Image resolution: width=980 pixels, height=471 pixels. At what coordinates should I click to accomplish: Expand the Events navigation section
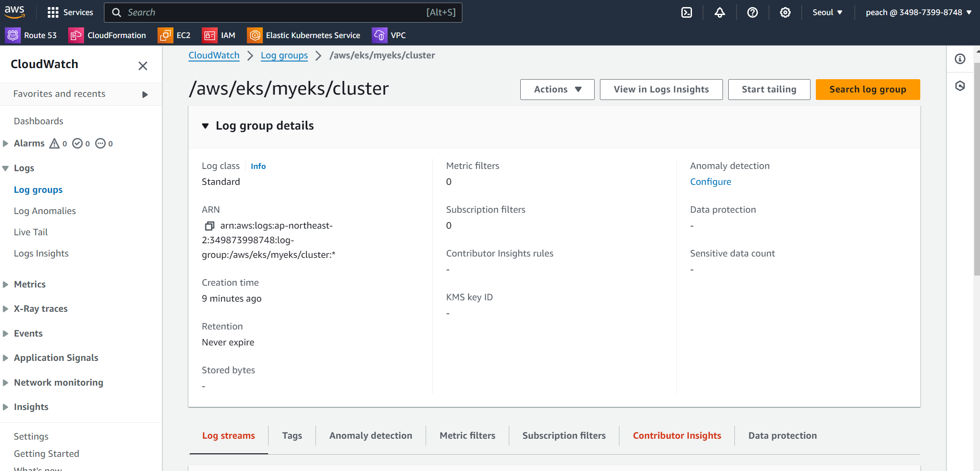click(x=5, y=333)
